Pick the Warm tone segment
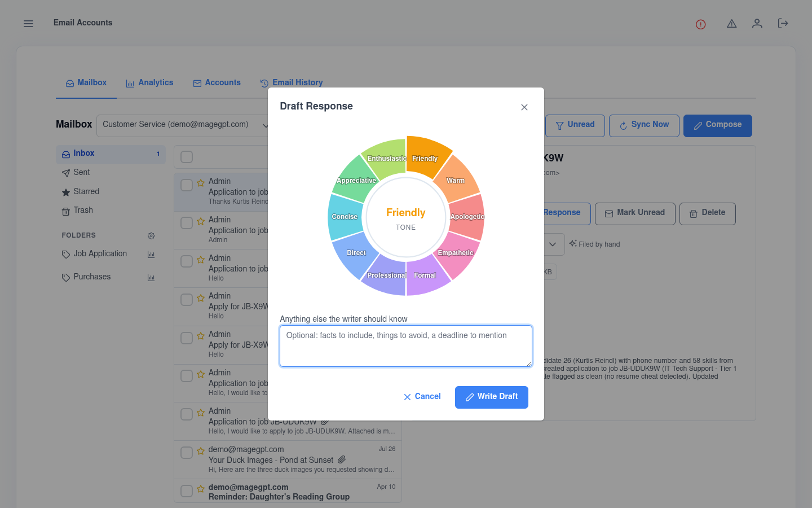Screen dimensions: 812x508 pos(456,179)
